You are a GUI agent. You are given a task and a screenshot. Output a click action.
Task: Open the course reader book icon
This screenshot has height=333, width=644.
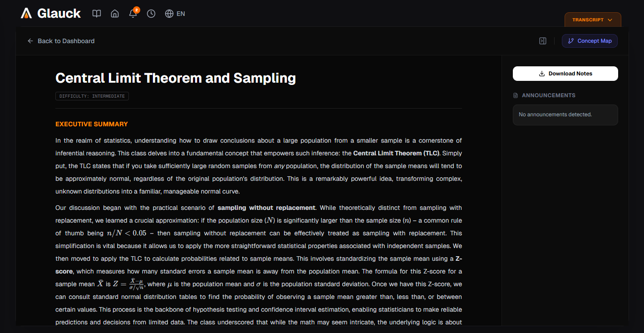tap(97, 14)
